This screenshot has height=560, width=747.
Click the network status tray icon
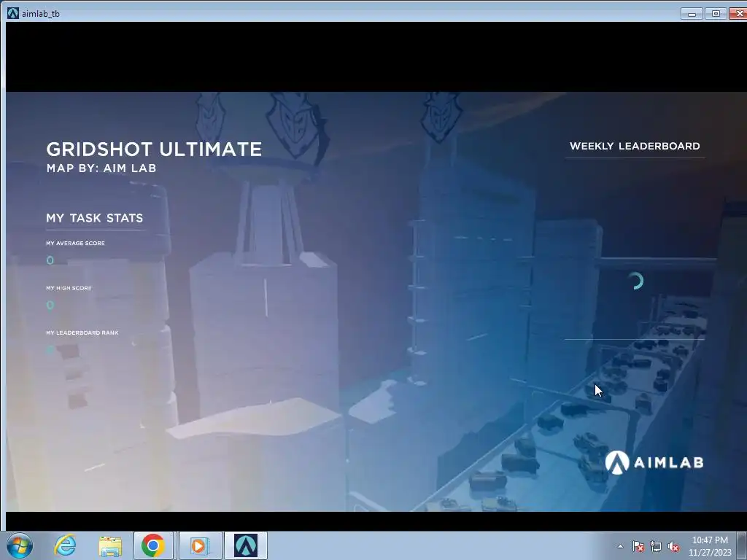pos(656,546)
